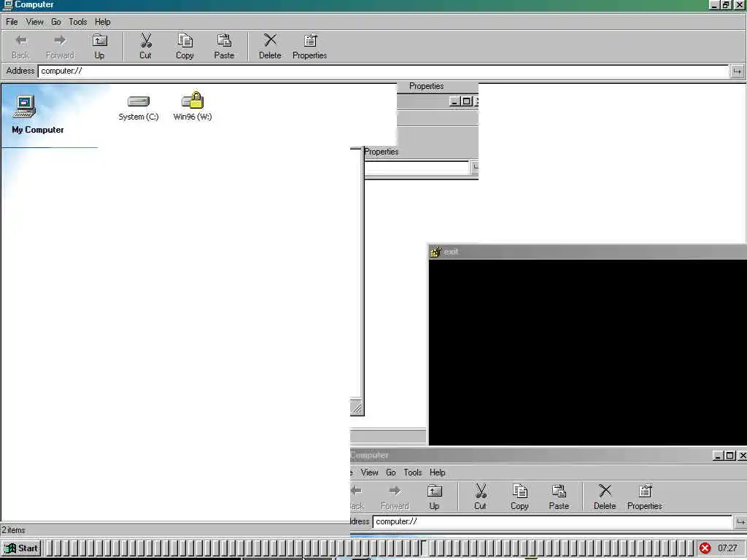
Task: Click the 'My Computer' sidebar heading text
Action: point(38,130)
